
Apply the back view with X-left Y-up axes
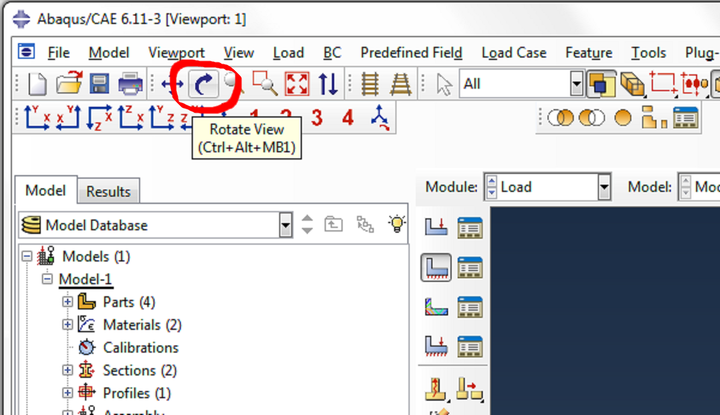pyautogui.click(x=69, y=117)
